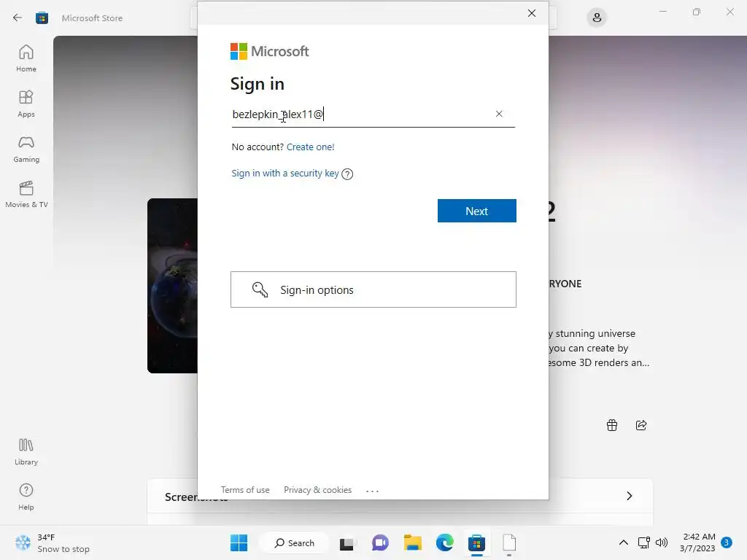Open Sign-in options
The width and height of the screenshot is (747, 560).
point(373,289)
